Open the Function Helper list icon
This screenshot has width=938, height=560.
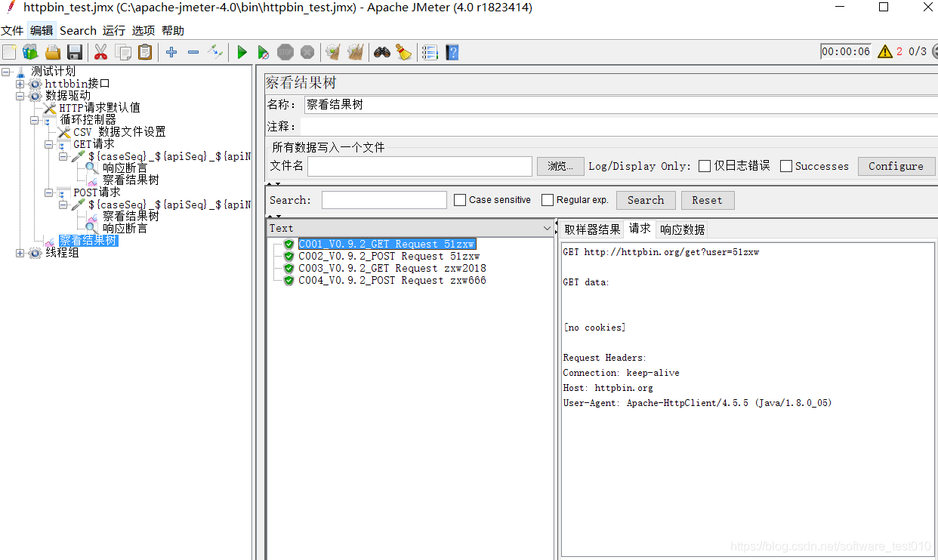tap(430, 52)
